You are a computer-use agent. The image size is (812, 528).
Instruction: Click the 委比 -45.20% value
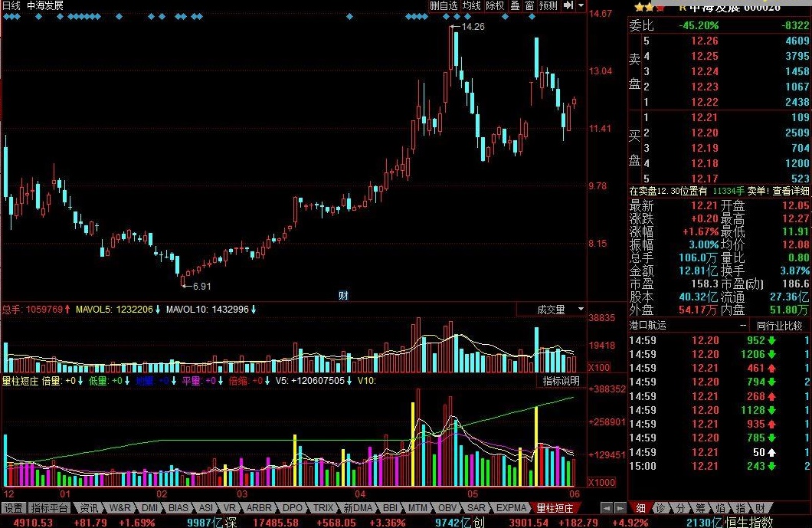tap(699, 25)
